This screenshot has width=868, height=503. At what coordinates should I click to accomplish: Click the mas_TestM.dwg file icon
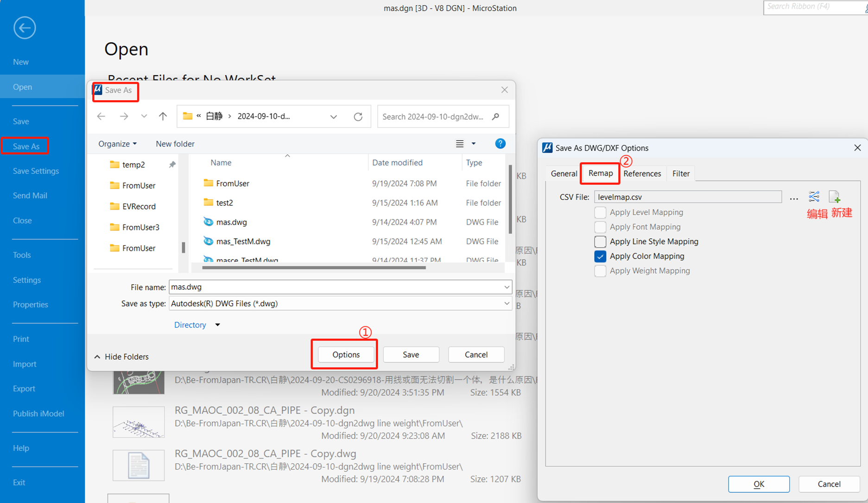click(x=209, y=241)
